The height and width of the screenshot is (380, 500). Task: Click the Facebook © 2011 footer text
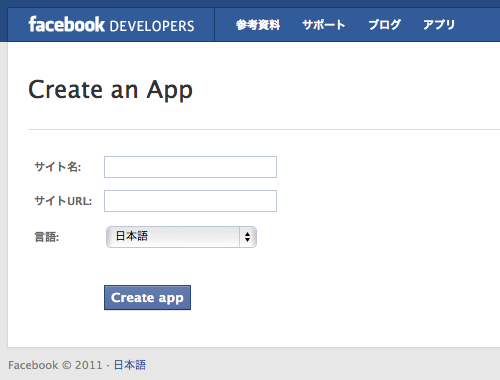point(55,365)
